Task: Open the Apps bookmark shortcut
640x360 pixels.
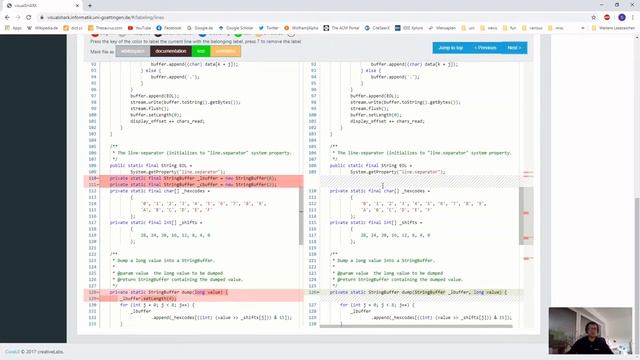Action: click(x=13, y=28)
